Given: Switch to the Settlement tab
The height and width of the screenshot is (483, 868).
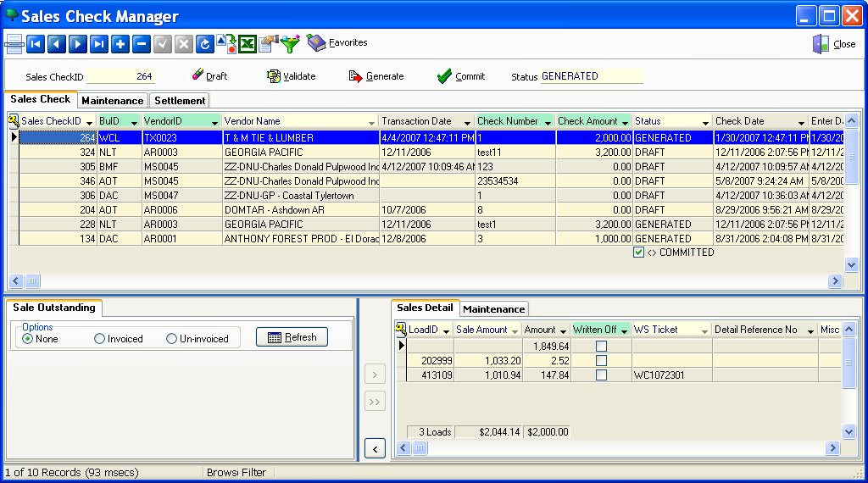Looking at the screenshot, I should (x=180, y=101).
